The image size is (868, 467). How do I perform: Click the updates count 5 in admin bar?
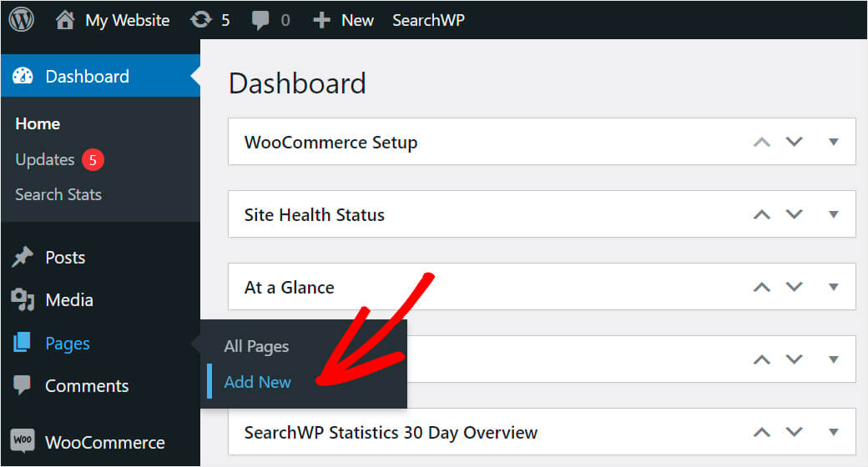[x=225, y=21]
